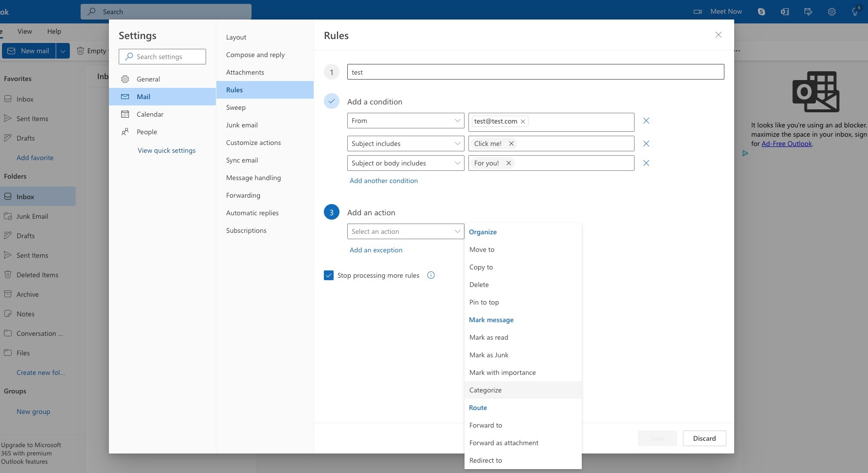This screenshot has width=868, height=473.
Task: Remove the 'Click me!' keyword chip
Action: (511, 144)
